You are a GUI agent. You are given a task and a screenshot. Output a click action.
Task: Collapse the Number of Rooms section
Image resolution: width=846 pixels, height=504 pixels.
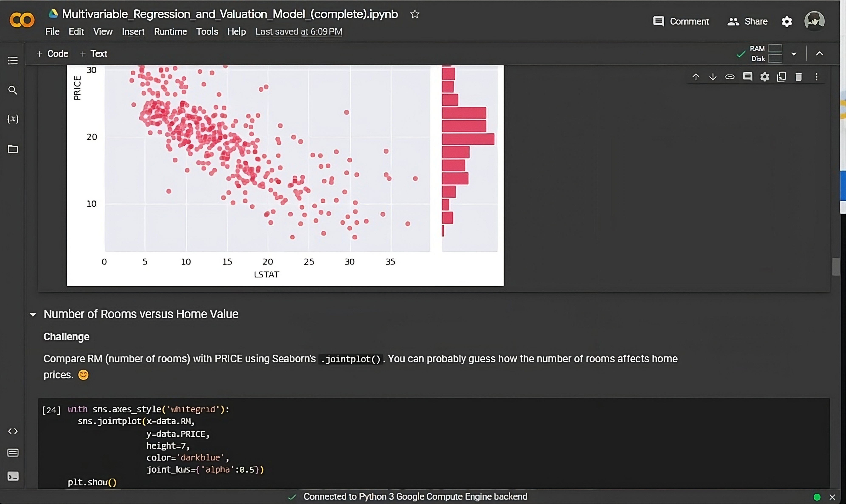33,315
